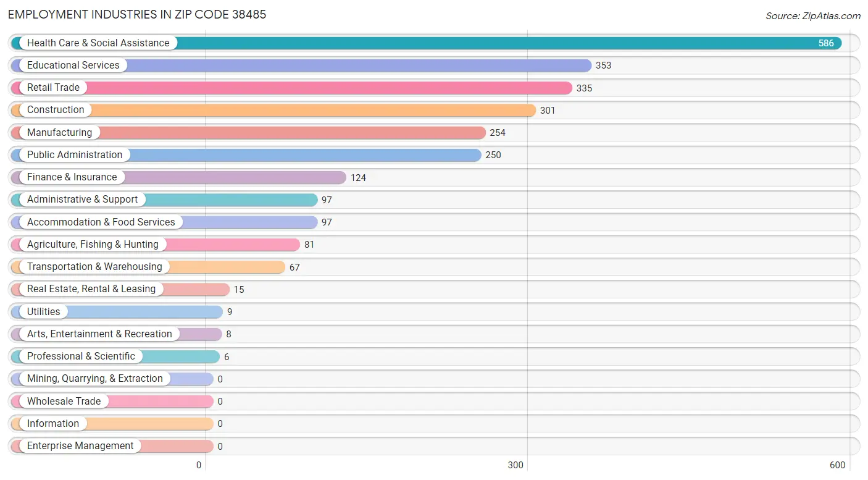The height and width of the screenshot is (480, 868).
Task: Click the 300 axis tick label
Action: pyautogui.click(x=515, y=465)
